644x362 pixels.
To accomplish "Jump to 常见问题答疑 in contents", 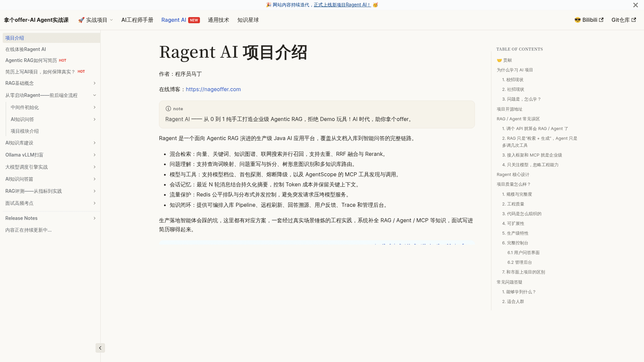I will point(509,282).
